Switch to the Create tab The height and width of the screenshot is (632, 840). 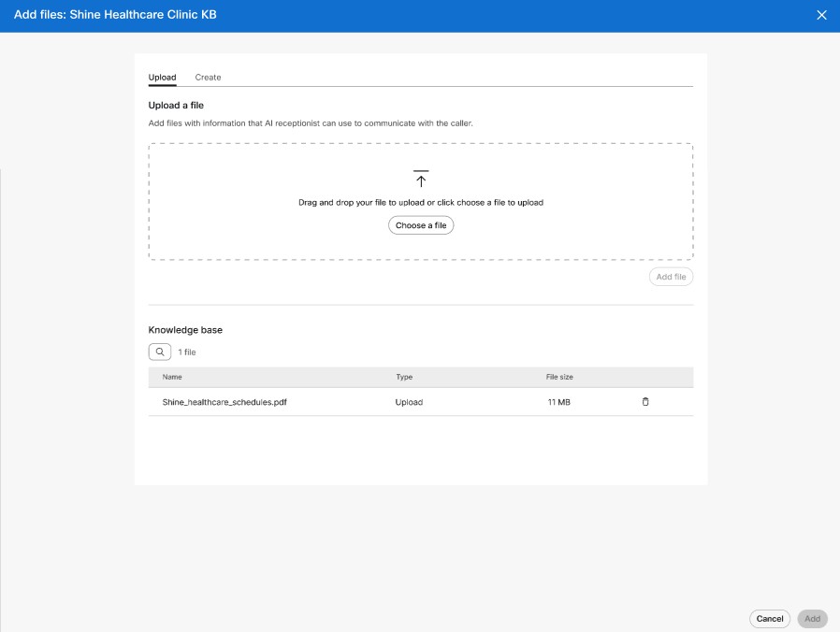click(x=208, y=77)
